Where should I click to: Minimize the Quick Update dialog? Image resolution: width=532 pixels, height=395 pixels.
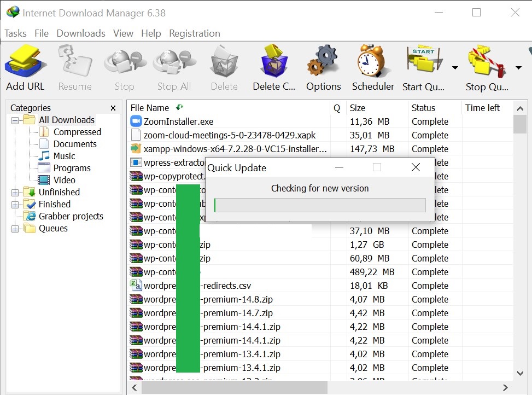339,167
